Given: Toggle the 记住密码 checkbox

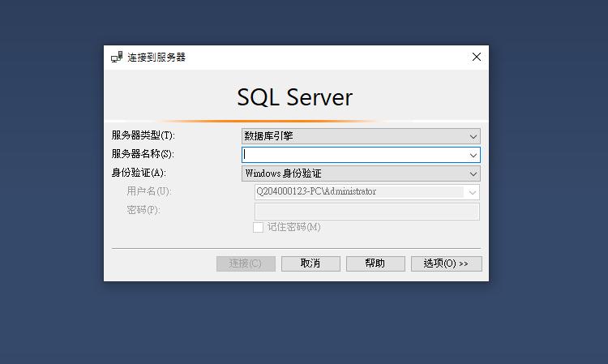Looking at the screenshot, I should [258, 227].
